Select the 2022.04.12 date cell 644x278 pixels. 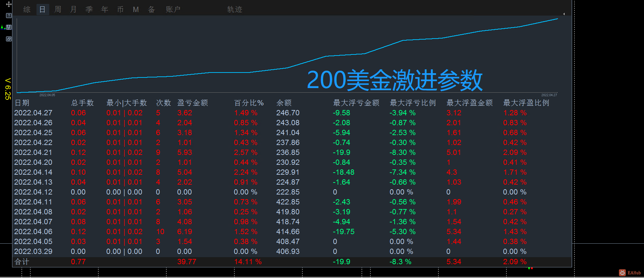click(33, 192)
